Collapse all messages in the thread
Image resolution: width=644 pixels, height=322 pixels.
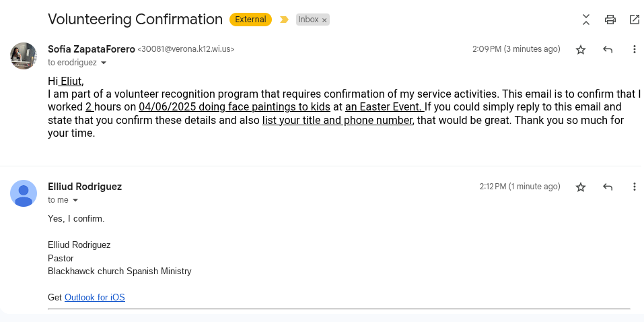point(586,20)
